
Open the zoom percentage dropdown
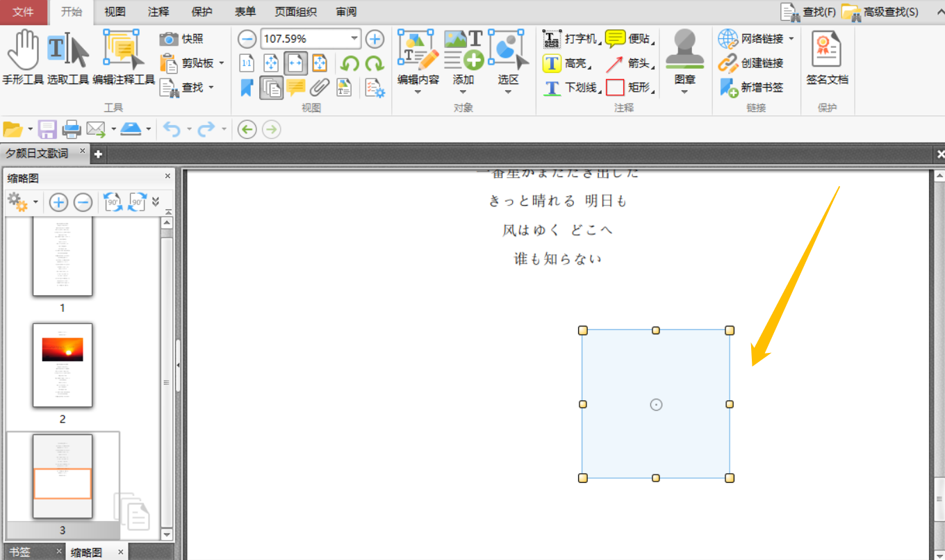pyautogui.click(x=354, y=38)
